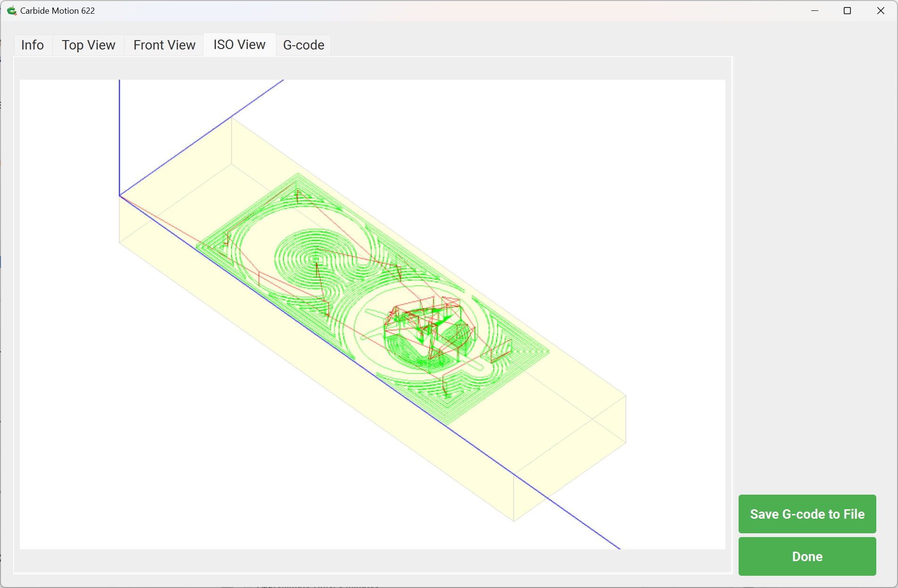Open the Info tab
This screenshot has width=898, height=588.
pos(32,45)
